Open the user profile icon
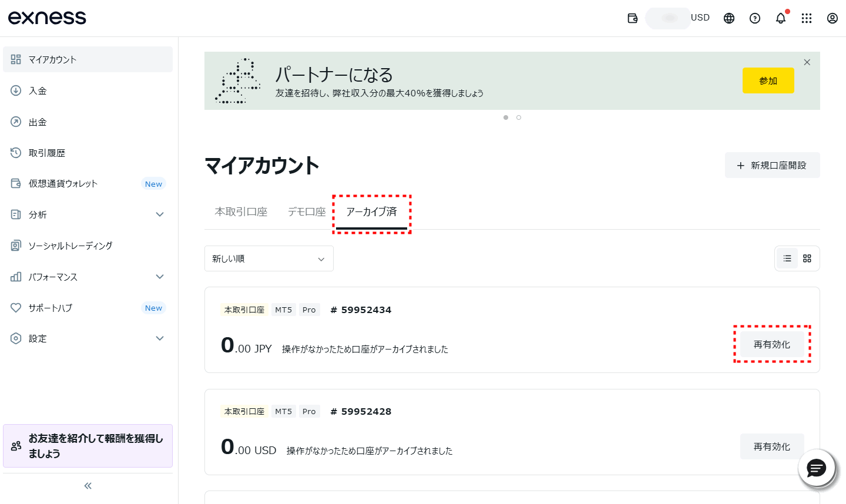This screenshot has height=504, width=846. (832, 18)
